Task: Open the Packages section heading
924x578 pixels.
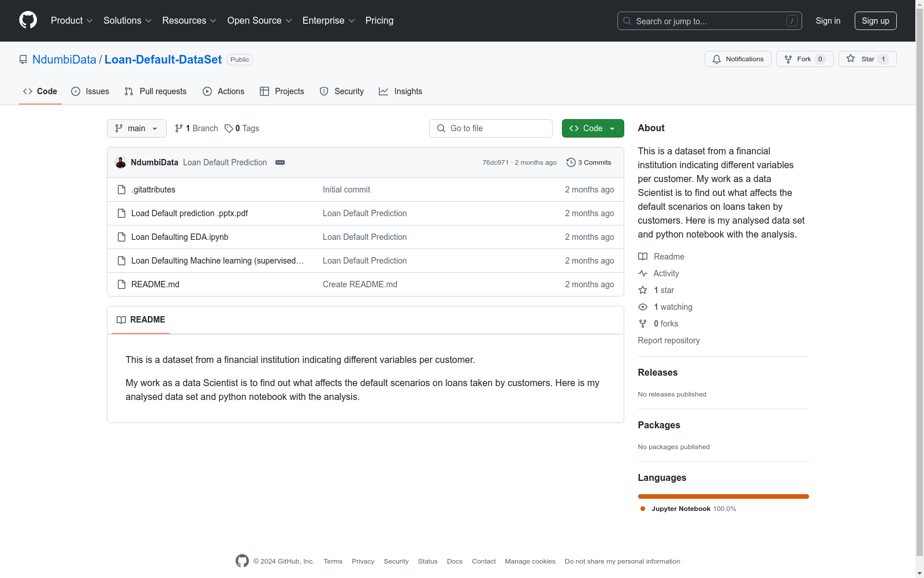Action: pyautogui.click(x=659, y=425)
